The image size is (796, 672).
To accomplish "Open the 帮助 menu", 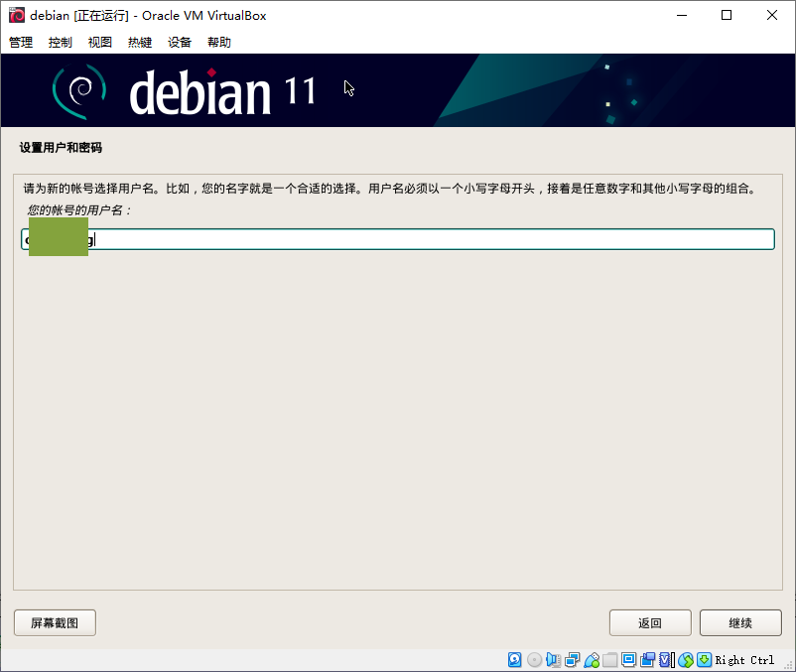I will 219,42.
